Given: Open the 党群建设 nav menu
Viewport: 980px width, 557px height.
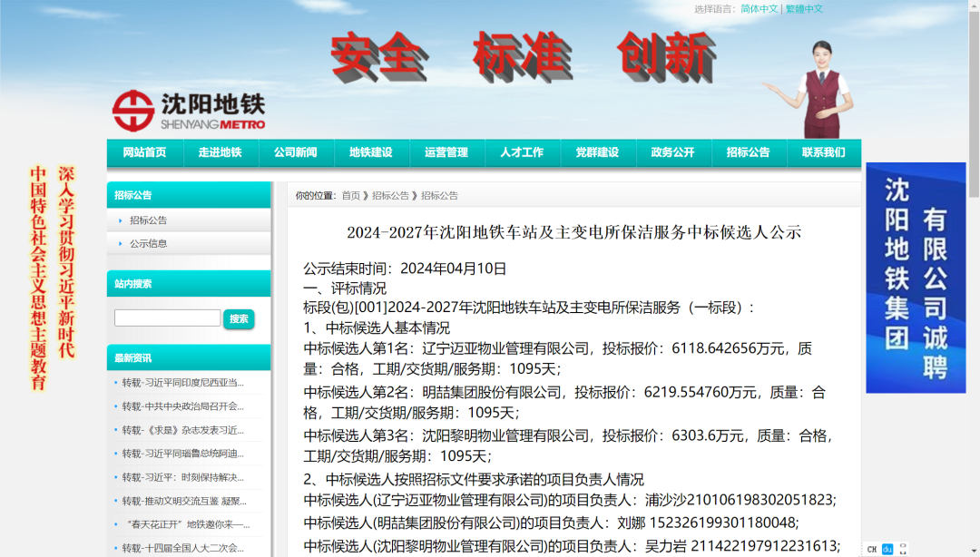Looking at the screenshot, I should [597, 152].
